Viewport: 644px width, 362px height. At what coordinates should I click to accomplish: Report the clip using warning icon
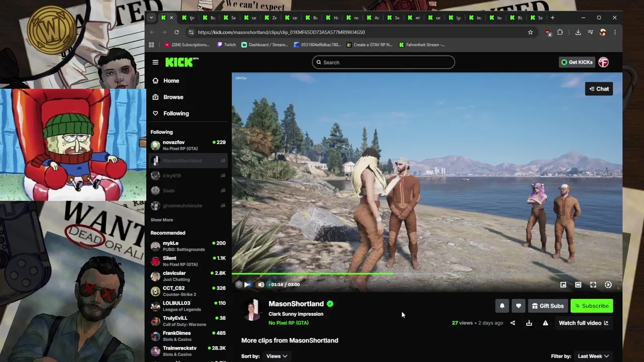coord(545,323)
